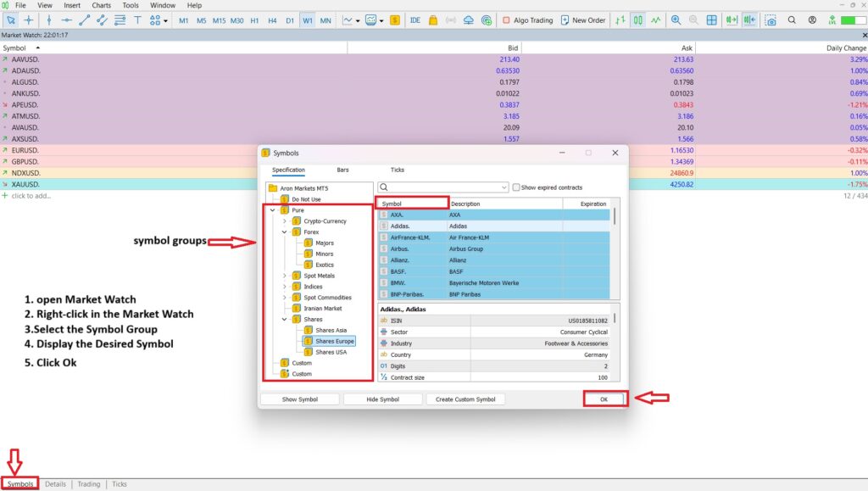Open the symbol search dropdown arrow

click(504, 187)
